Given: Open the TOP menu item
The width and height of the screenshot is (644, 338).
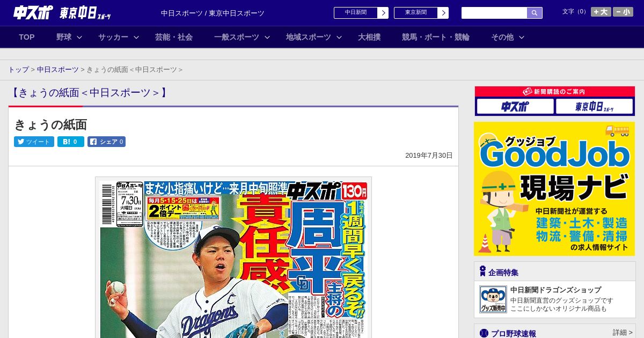Looking at the screenshot, I should (x=27, y=37).
